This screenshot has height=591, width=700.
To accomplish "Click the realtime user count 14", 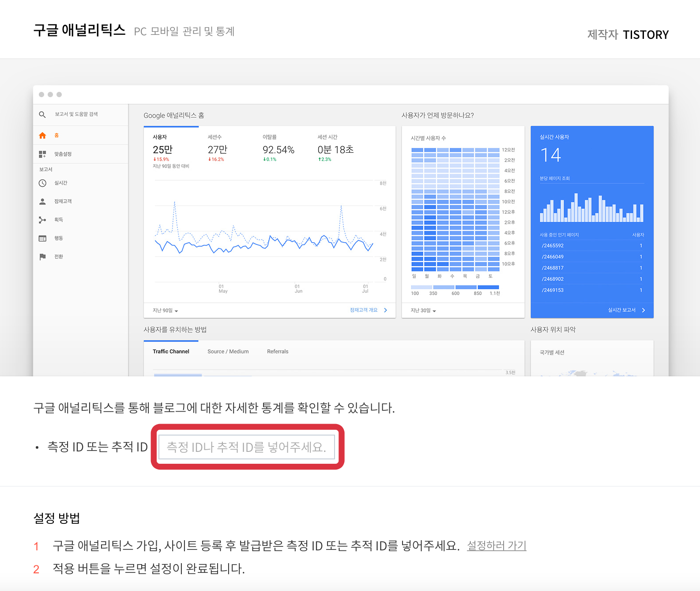I will tap(550, 155).
